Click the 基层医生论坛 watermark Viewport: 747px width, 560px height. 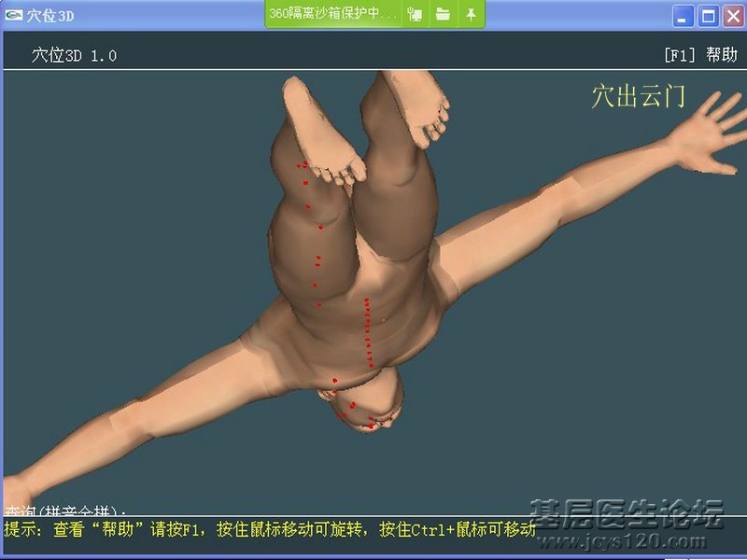[627, 513]
